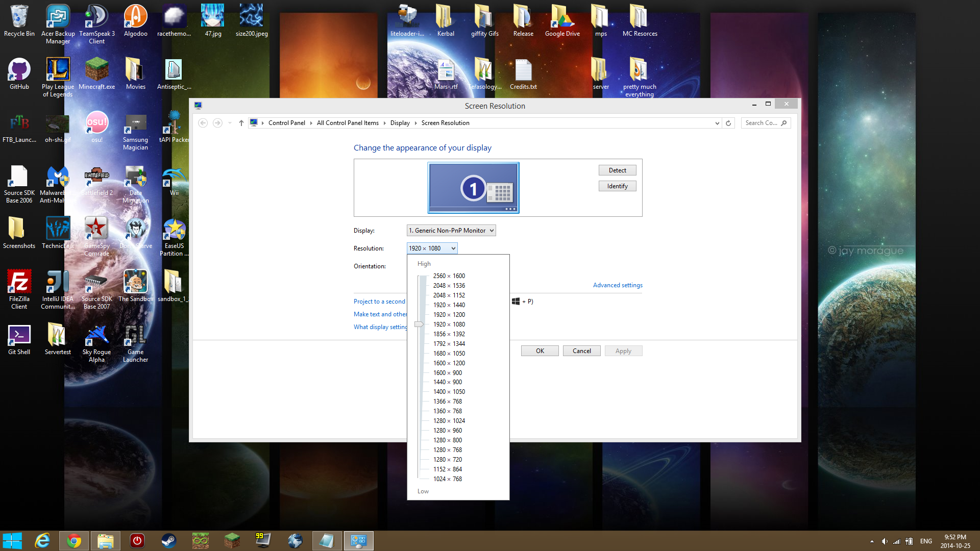This screenshot has width=980, height=551.
Task: Click the Identify button
Action: point(617,186)
